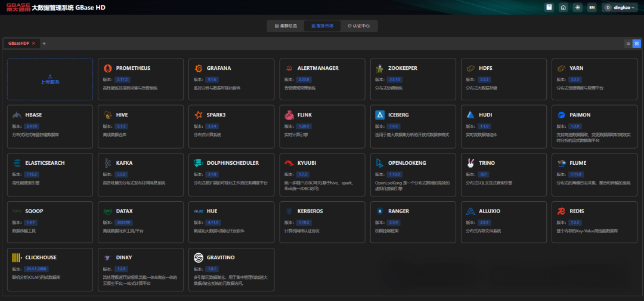Viewport: 644px width, 301px height.
Task: Click the Elasticsearch logo icon
Action: click(x=17, y=163)
